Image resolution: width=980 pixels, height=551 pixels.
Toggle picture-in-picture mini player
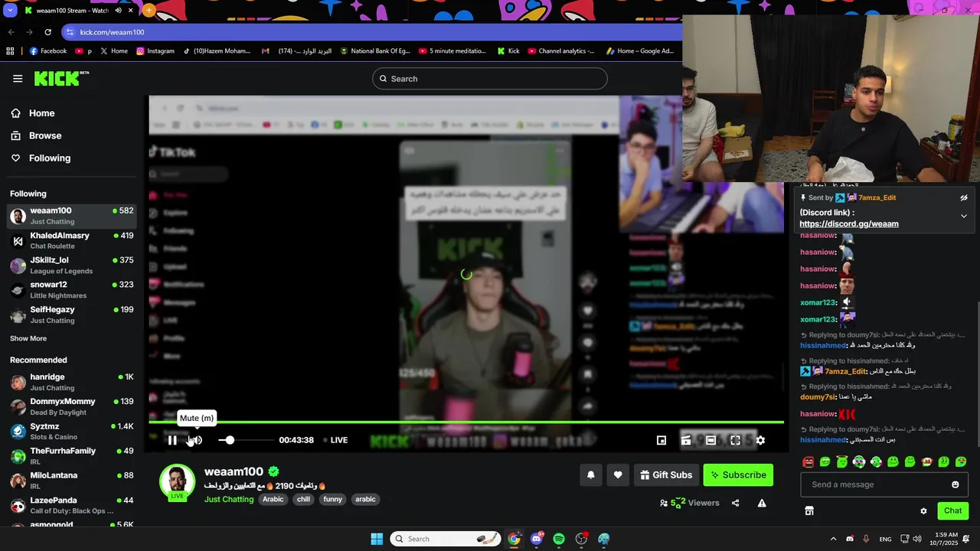click(x=661, y=440)
